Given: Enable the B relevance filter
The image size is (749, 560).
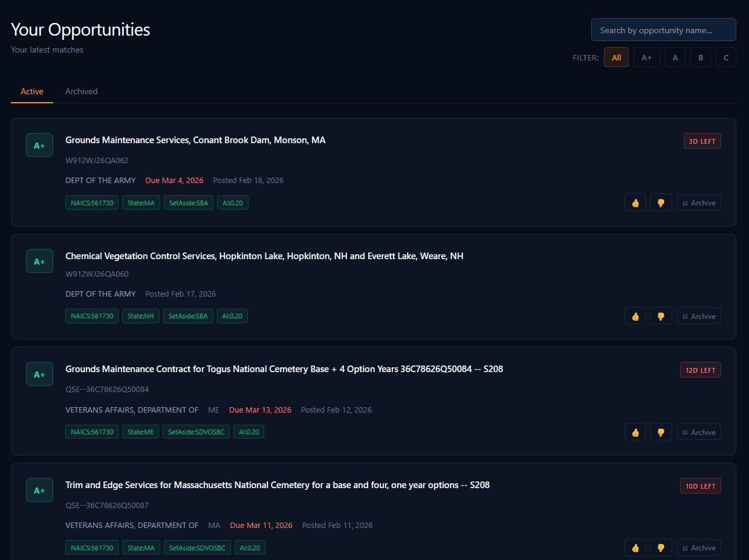Looking at the screenshot, I should point(700,57).
